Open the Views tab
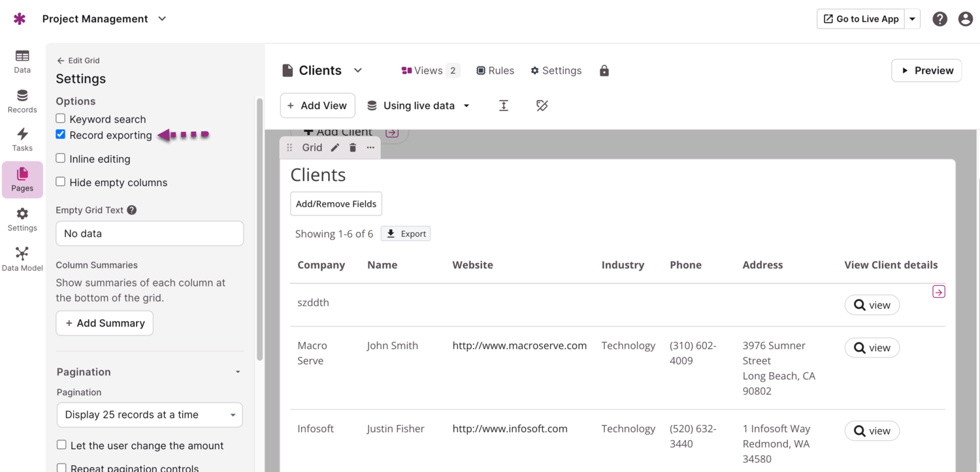The image size is (980, 472). pyautogui.click(x=430, y=71)
